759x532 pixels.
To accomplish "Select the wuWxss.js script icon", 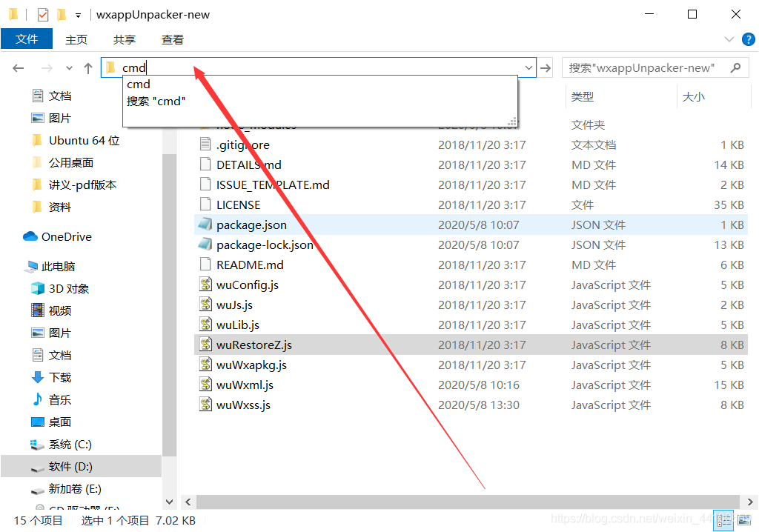I will [206, 405].
